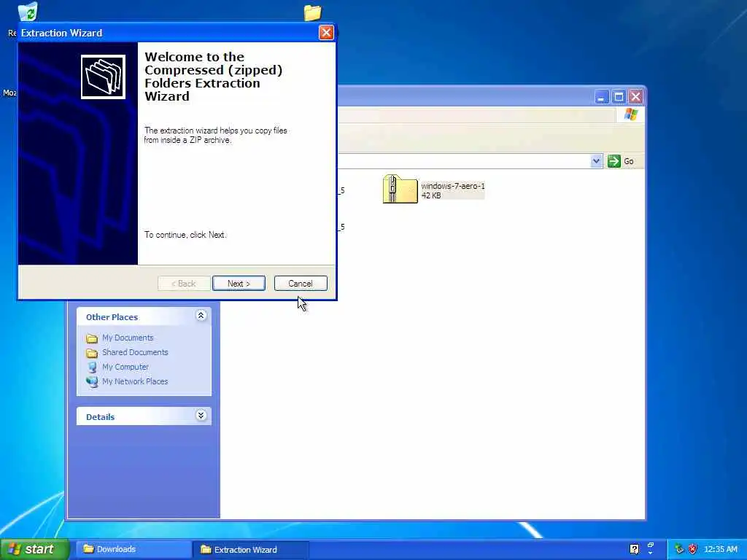The width and height of the screenshot is (747, 560).
Task: Expand the Details panel
Action: (x=201, y=416)
